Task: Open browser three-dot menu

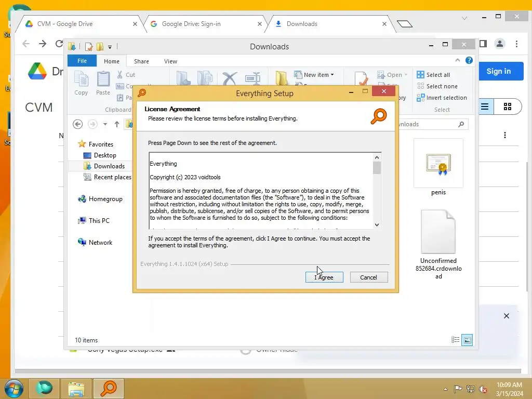Action: click(x=516, y=44)
